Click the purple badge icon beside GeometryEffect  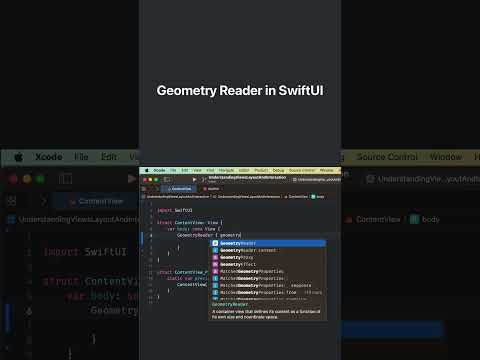(x=215, y=264)
